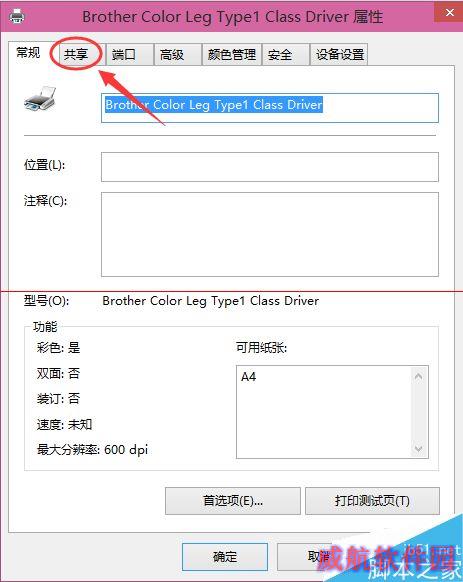Switch to the 共享 tab
The image size is (463, 582).
[x=76, y=55]
